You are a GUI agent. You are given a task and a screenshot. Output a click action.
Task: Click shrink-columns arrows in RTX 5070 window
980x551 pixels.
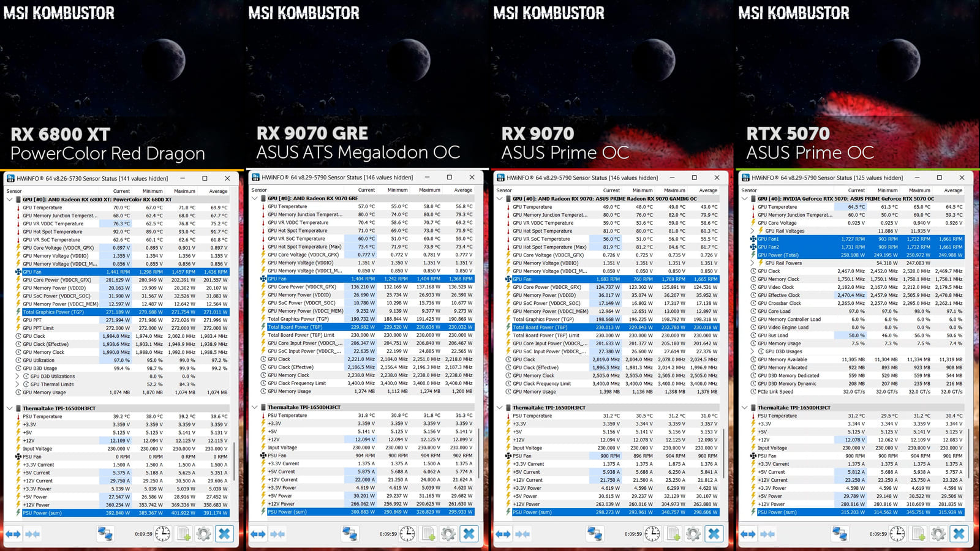coord(767,534)
